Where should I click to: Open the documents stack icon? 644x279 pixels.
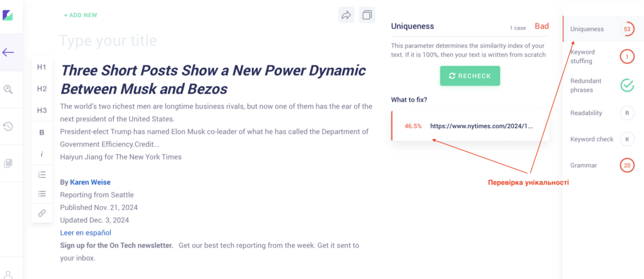tap(9, 163)
